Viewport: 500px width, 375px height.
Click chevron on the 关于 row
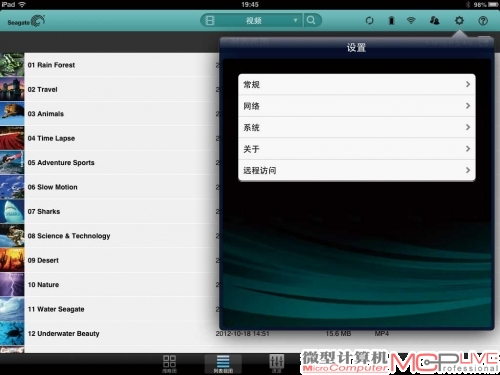point(468,149)
